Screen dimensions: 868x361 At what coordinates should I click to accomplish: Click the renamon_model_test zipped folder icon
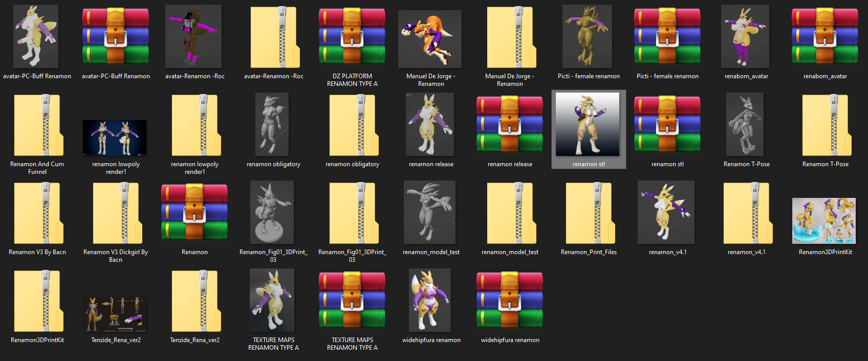pos(511,213)
